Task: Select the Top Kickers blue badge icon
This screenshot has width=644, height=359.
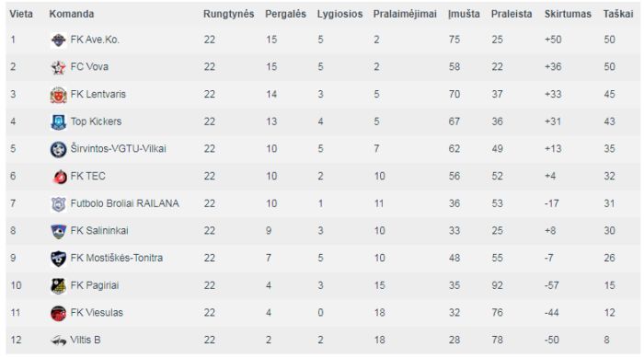Action: tap(58, 122)
